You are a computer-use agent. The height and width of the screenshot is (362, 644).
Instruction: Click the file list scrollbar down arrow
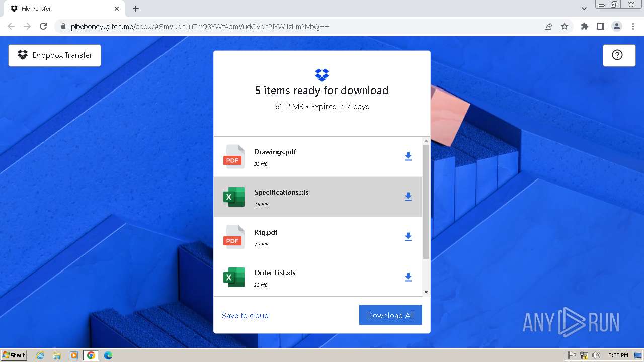click(x=426, y=292)
